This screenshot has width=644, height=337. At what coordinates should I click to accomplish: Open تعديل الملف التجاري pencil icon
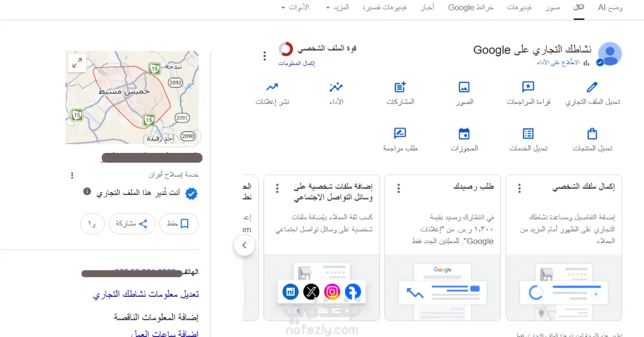coord(592,87)
